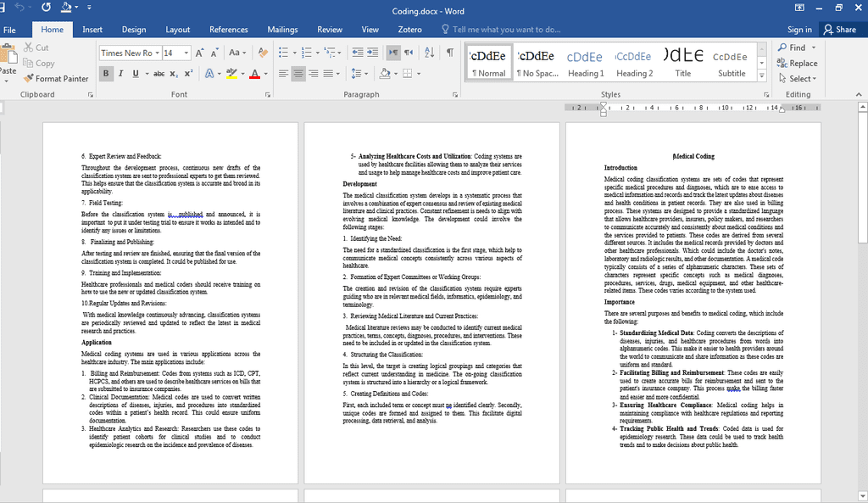
Task: Toggle Bold formatting
Action: click(x=106, y=74)
